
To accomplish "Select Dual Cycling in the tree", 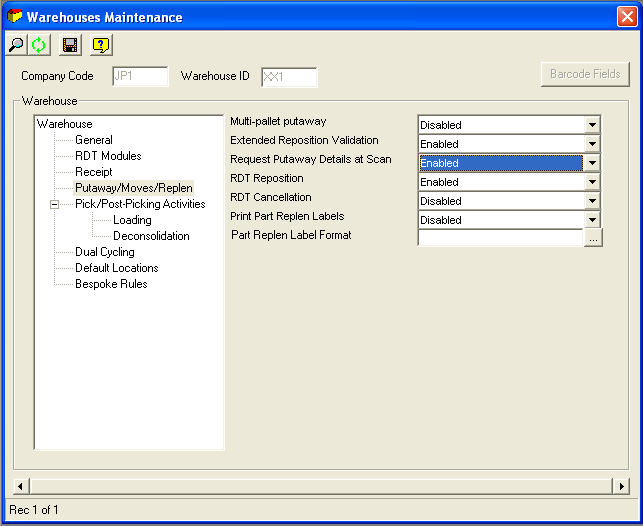I will point(105,252).
